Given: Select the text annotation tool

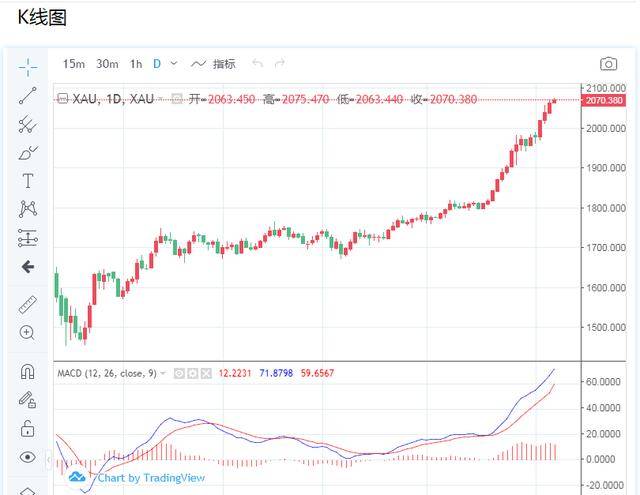Looking at the screenshot, I should click(28, 181).
